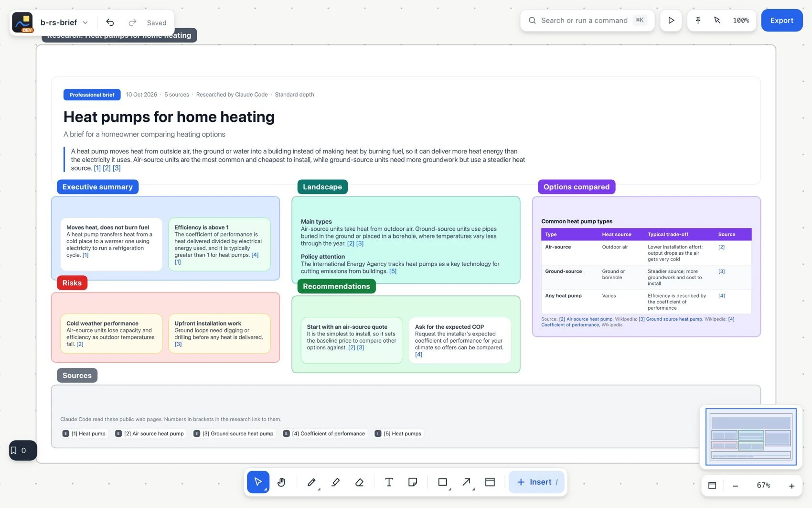Select the Text tool
Screen dimensions: 812x508
389,482
